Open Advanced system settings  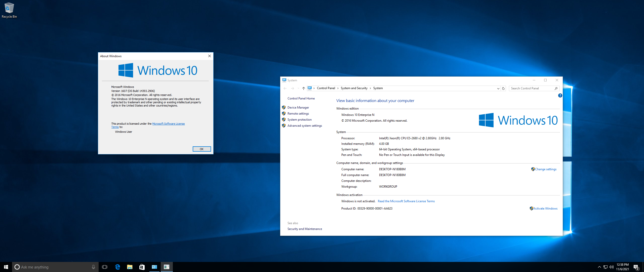[x=305, y=126]
